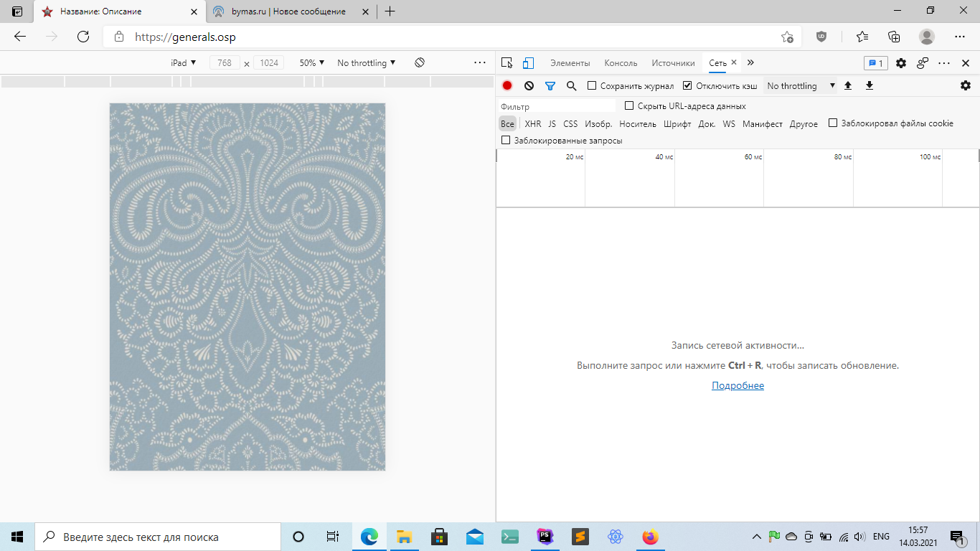Image resolution: width=980 pixels, height=551 pixels.
Task: Open the iPad device selection dropdown
Action: [183, 63]
